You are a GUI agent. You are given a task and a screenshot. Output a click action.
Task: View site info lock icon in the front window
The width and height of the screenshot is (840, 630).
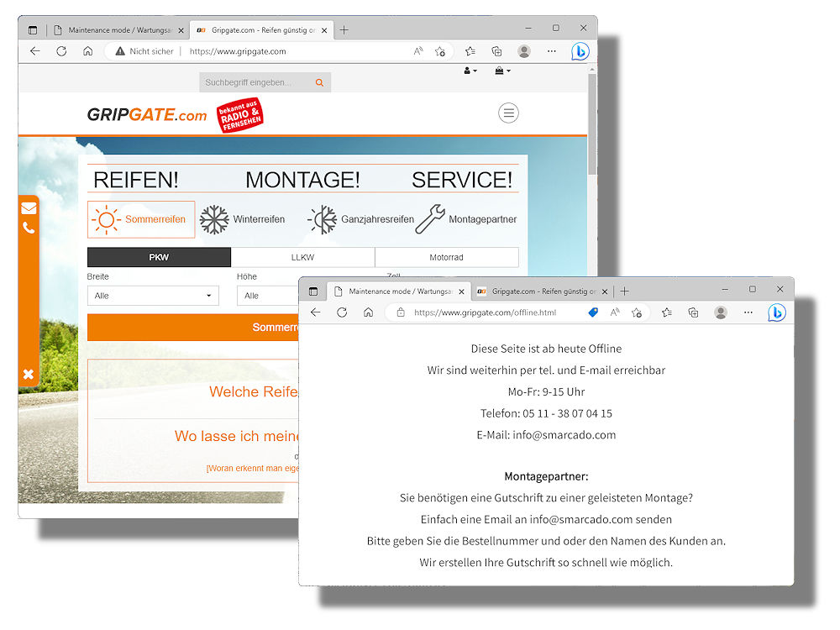click(401, 312)
